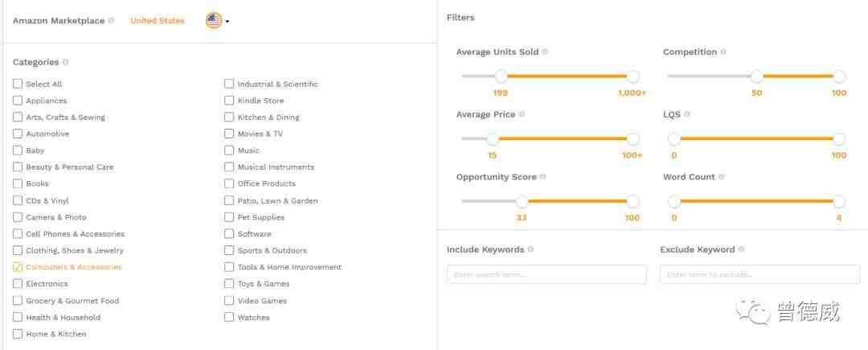Image resolution: width=868 pixels, height=350 pixels.
Task: Click the Average Units Sold handle at 199
Action: click(x=501, y=76)
